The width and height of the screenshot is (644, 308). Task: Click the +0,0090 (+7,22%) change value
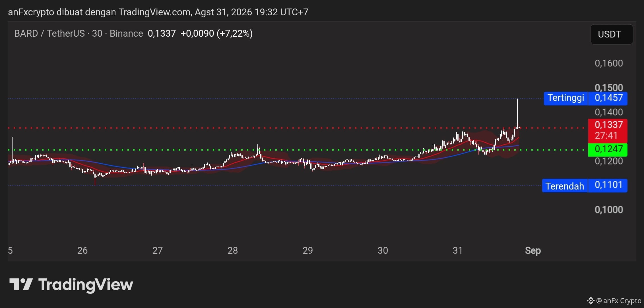click(216, 34)
